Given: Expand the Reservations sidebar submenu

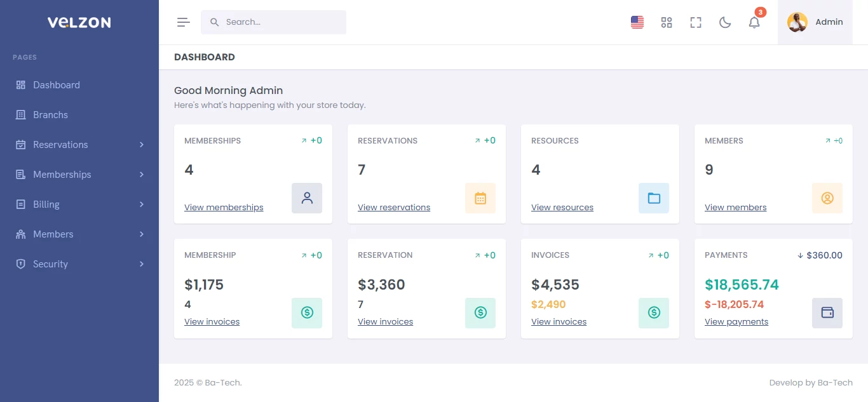Looking at the screenshot, I should click(x=79, y=145).
